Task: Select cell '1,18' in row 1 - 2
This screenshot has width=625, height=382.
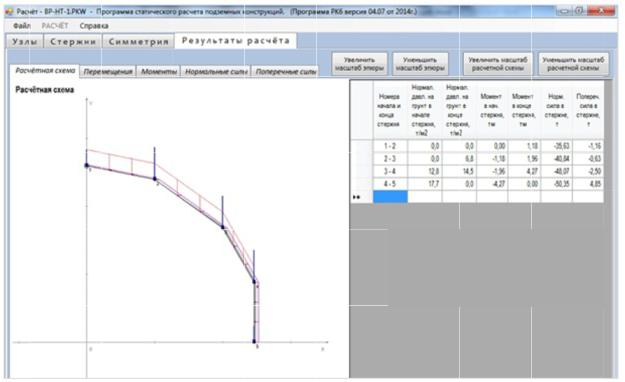Action: (x=524, y=146)
